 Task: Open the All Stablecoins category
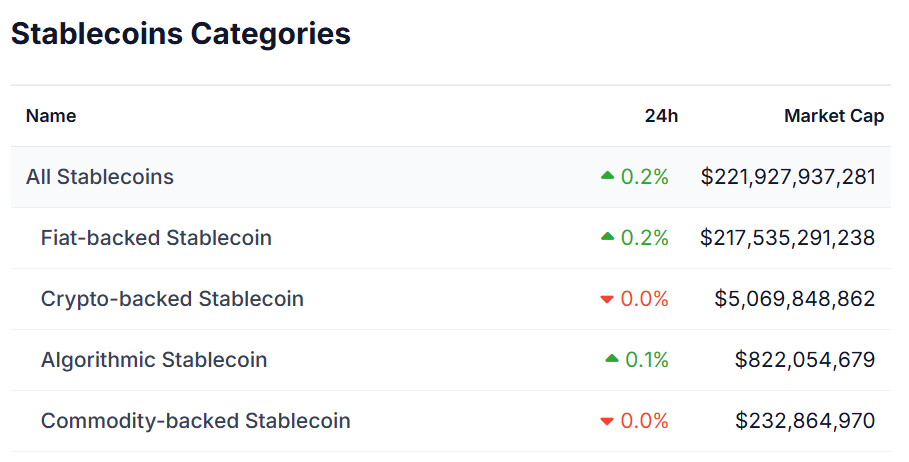(x=100, y=177)
